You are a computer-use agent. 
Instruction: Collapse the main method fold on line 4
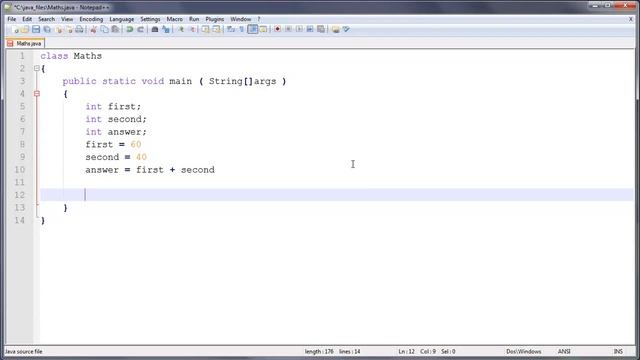(x=37, y=94)
